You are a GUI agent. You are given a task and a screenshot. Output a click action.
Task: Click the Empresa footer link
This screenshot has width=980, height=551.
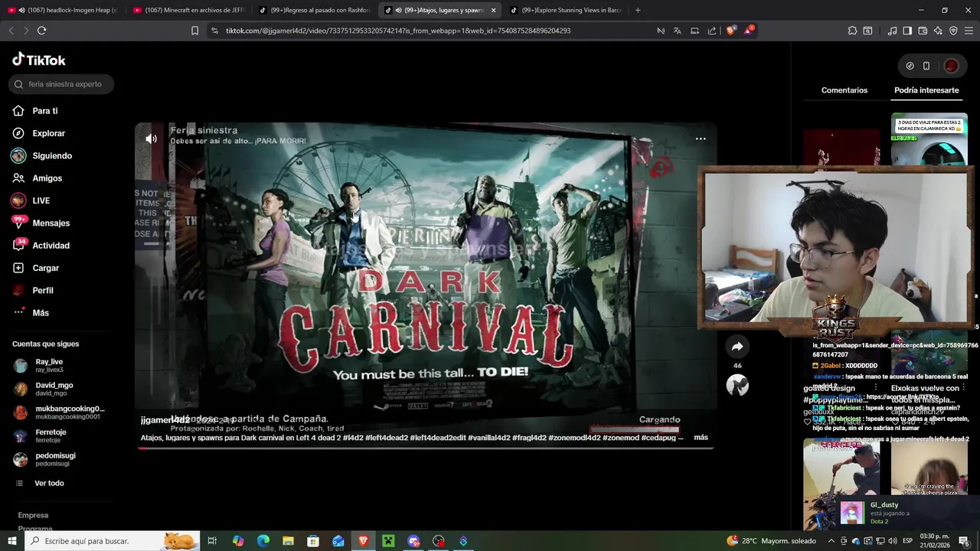pyautogui.click(x=33, y=516)
